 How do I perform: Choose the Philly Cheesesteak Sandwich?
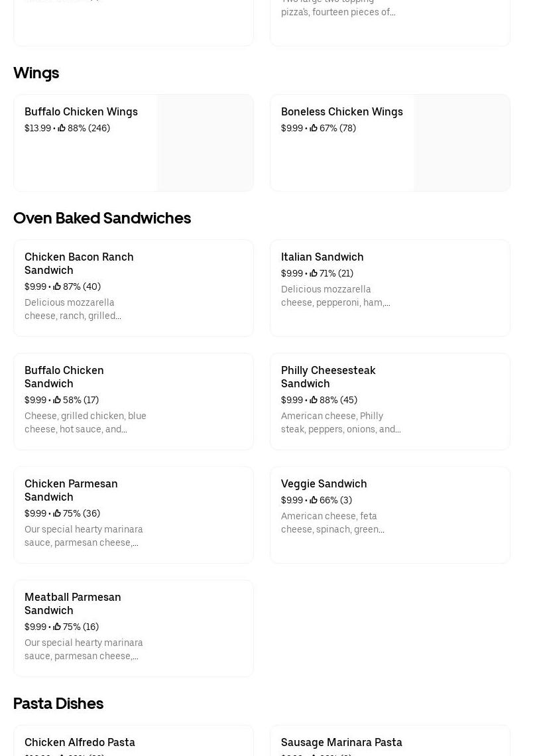coord(328,377)
